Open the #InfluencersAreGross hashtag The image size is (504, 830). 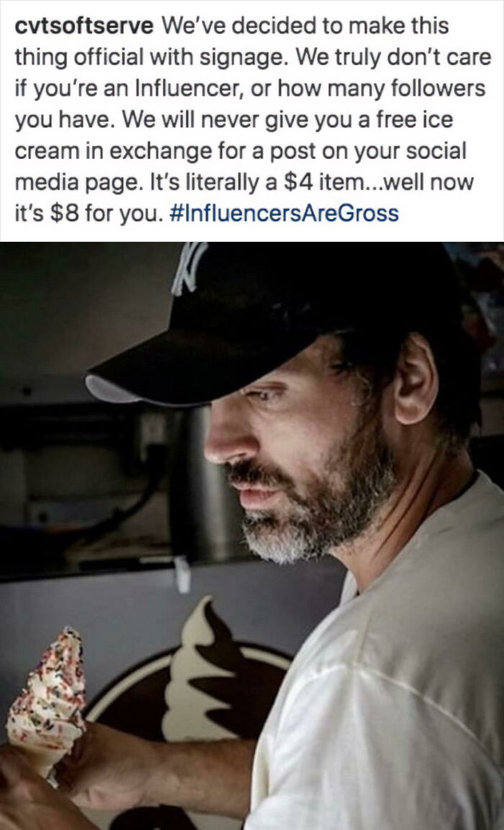[x=285, y=214]
